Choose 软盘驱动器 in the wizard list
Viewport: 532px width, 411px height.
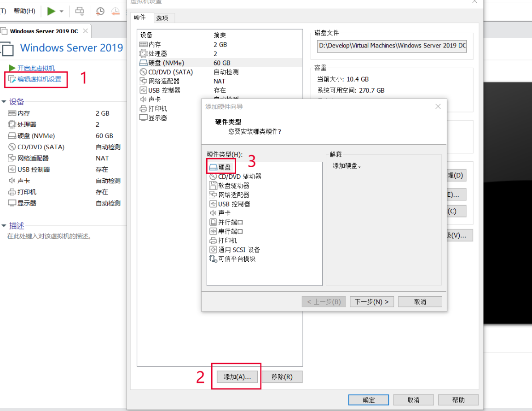[x=233, y=186]
